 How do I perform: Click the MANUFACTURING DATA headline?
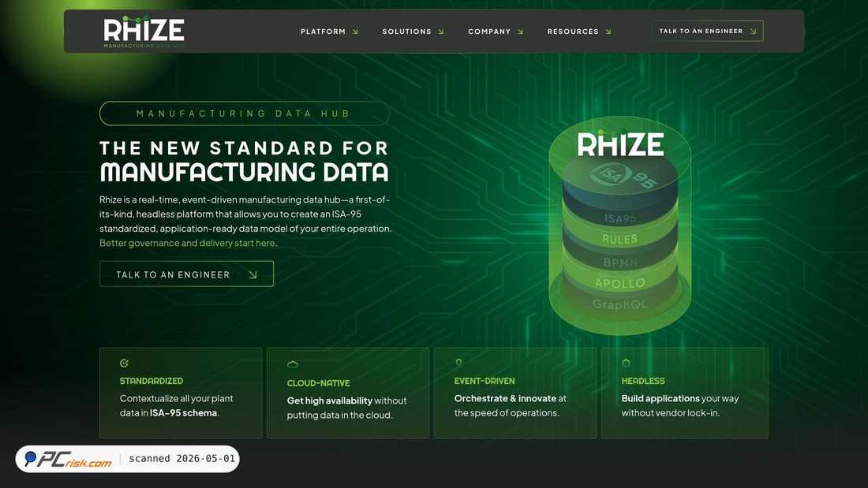point(244,172)
